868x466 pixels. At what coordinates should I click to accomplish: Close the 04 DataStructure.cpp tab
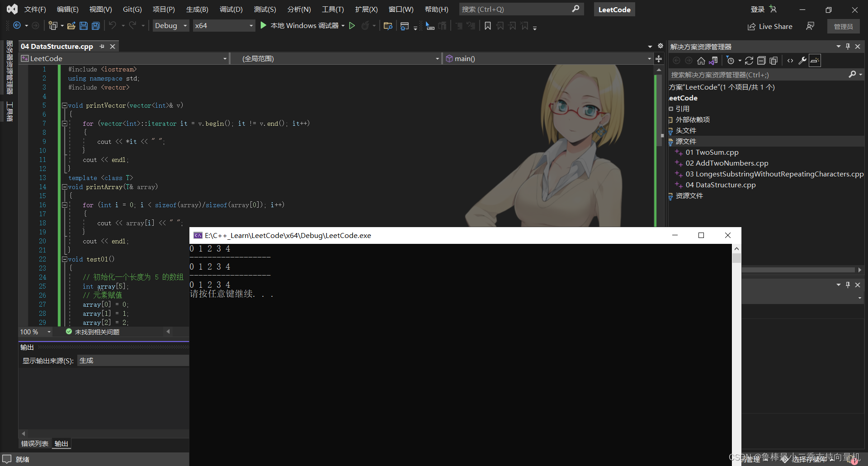[x=113, y=47]
